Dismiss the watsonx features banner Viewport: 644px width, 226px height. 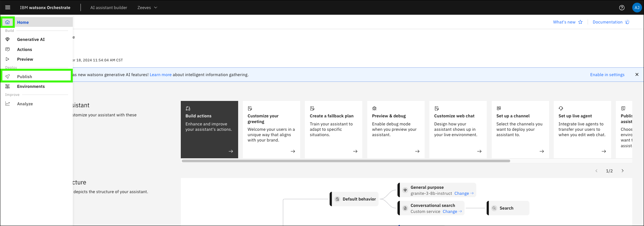tap(637, 74)
